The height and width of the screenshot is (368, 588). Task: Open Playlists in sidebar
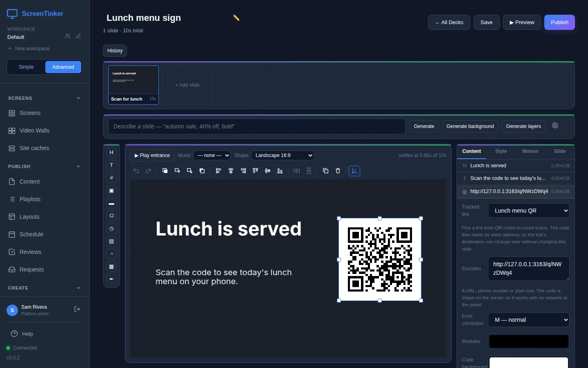coord(45,199)
